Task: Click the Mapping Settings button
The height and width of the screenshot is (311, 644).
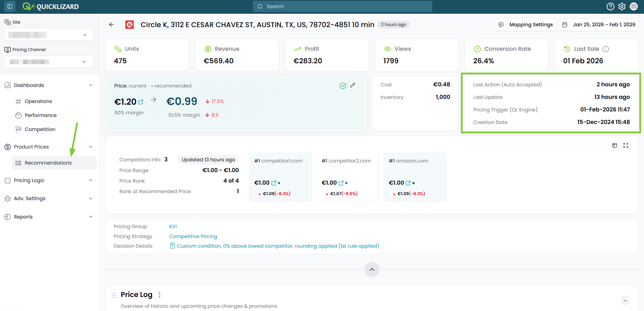Action: [525, 25]
